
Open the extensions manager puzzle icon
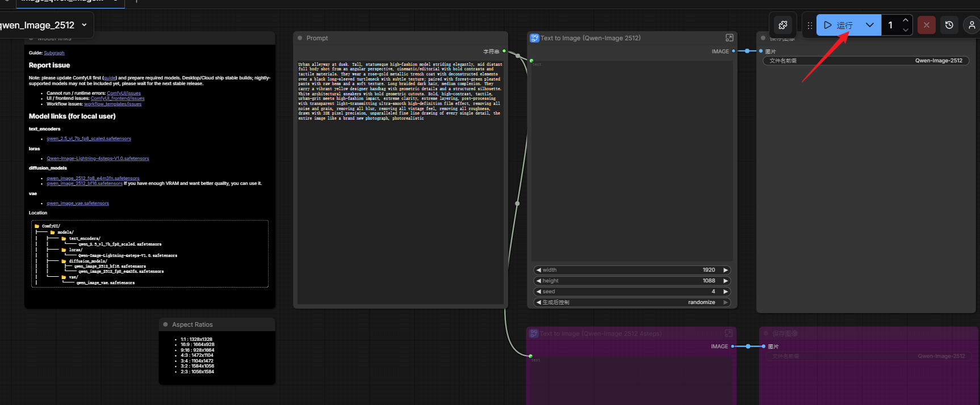coord(783,25)
